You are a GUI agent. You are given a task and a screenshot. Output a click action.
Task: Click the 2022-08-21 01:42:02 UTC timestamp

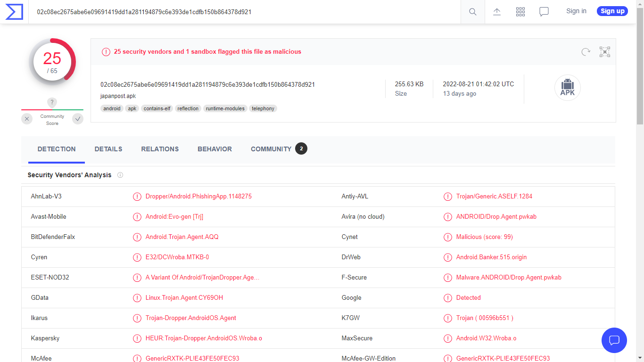(479, 84)
